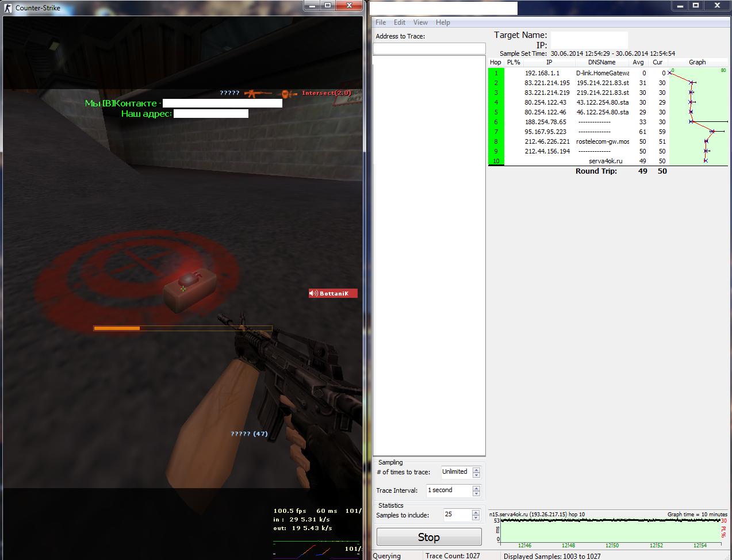
Task: Maximize the trace tool window
Action: coord(695,5)
